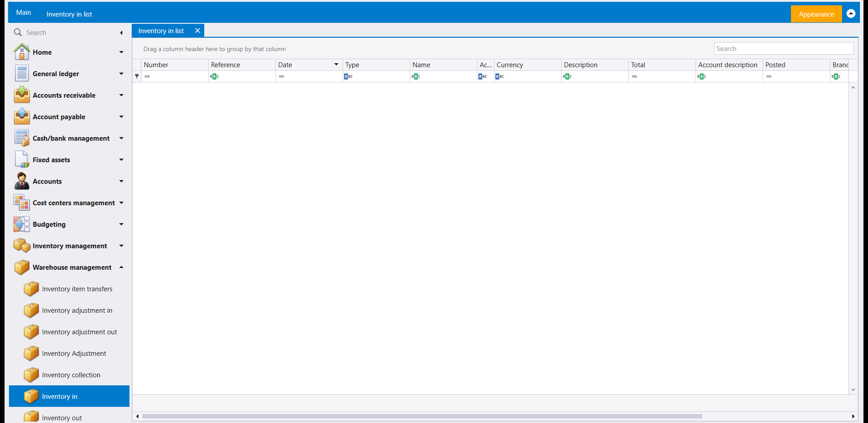Click the Cost centers management icon

[x=21, y=203]
